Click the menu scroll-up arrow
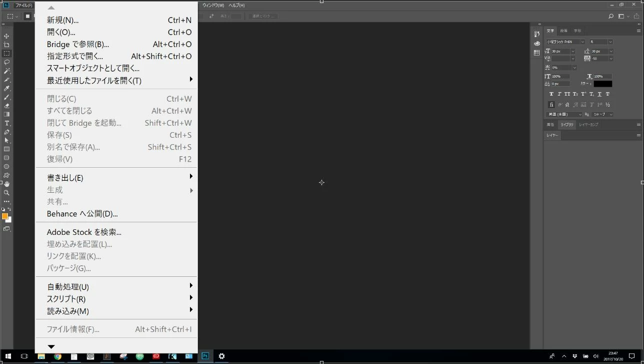Screen dimensions: 644x364 tap(51, 8)
